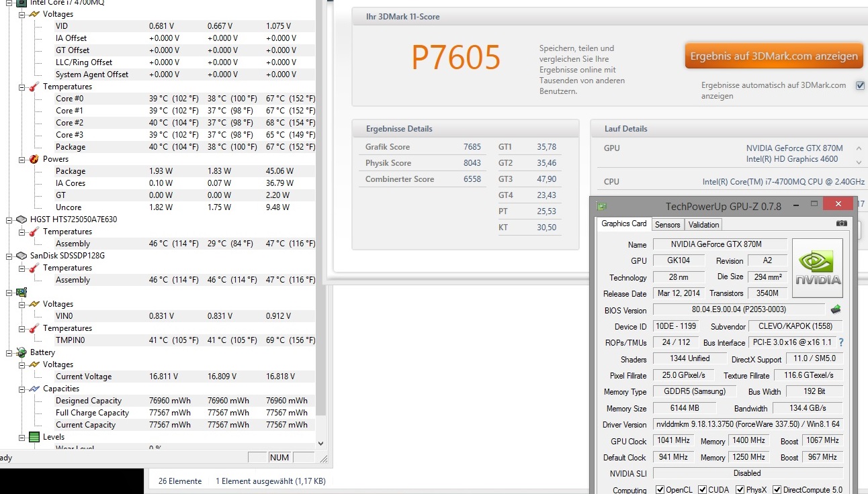Click 26 Elemente in Explorer status bar
The image size is (868, 494).
(x=180, y=481)
